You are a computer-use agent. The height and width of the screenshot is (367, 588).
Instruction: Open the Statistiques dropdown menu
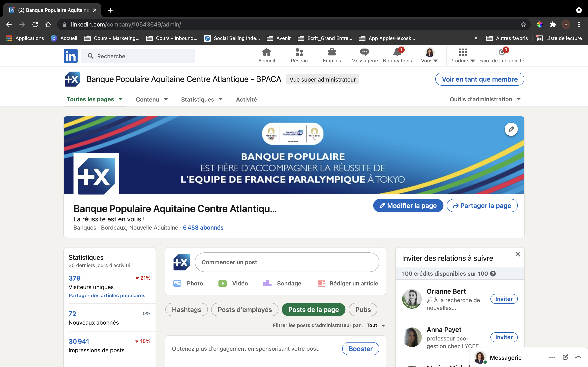coord(202,99)
